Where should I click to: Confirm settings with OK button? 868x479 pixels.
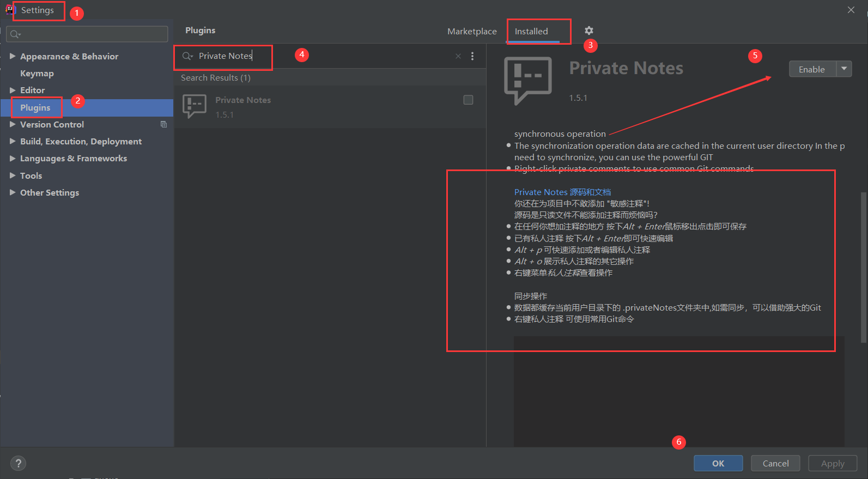pyautogui.click(x=718, y=463)
